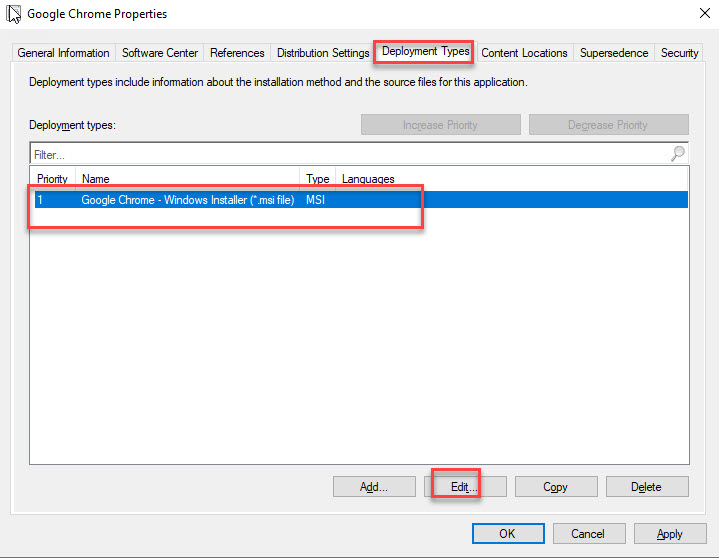Click the search magnifier icon in filter box
Image resolution: width=719 pixels, height=560 pixels.
tap(677, 154)
